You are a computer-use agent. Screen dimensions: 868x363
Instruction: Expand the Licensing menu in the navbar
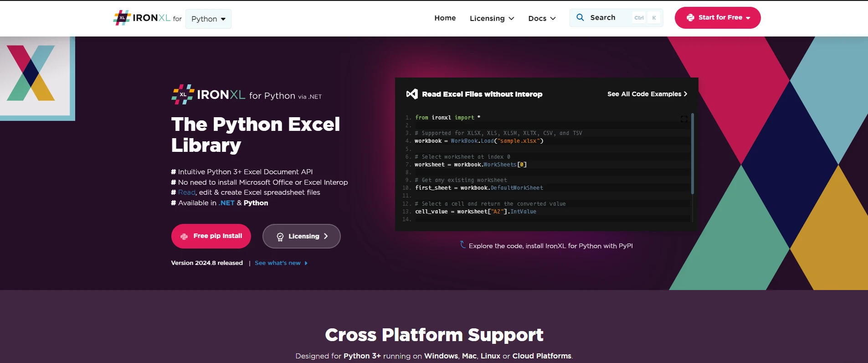click(492, 18)
